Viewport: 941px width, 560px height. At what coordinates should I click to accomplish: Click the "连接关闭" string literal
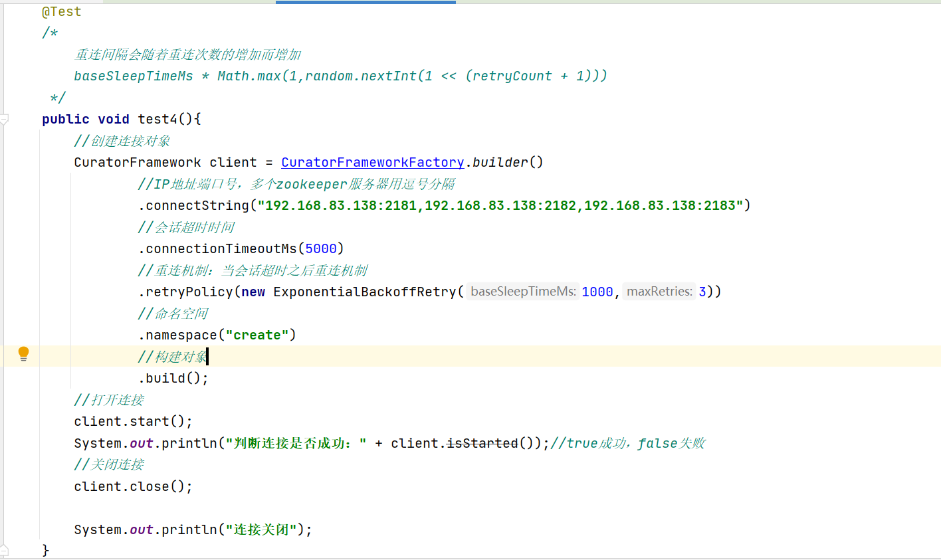pos(261,529)
